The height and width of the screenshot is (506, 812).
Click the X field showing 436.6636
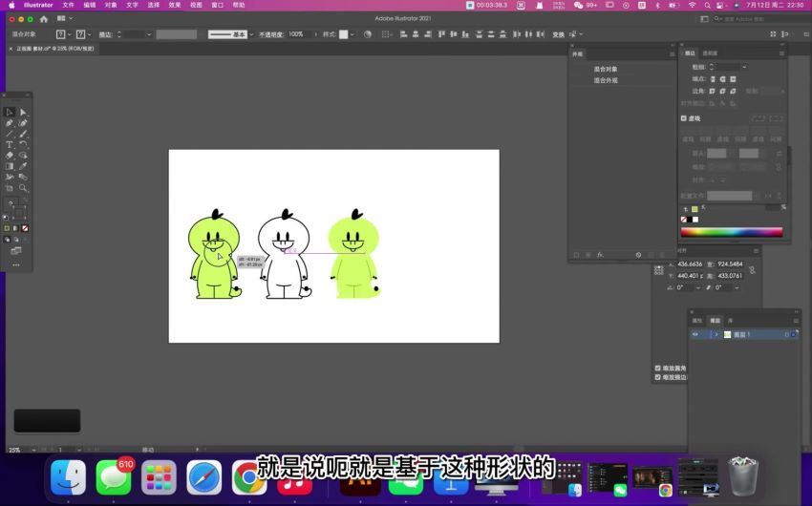click(690, 264)
